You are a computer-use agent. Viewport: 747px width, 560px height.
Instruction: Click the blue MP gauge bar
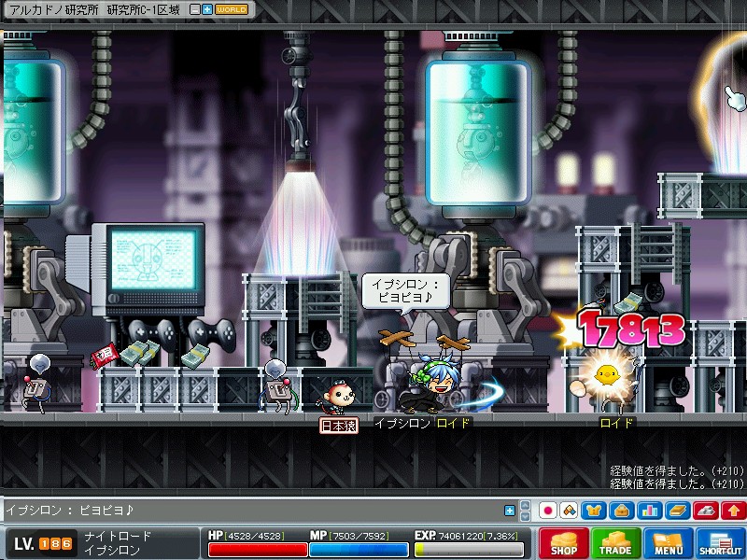359,550
